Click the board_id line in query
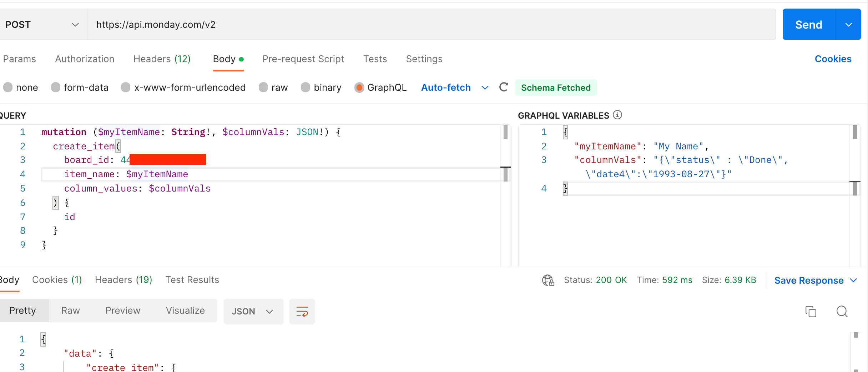The height and width of the screenshot is (372, 868). (x=135, y=160)
